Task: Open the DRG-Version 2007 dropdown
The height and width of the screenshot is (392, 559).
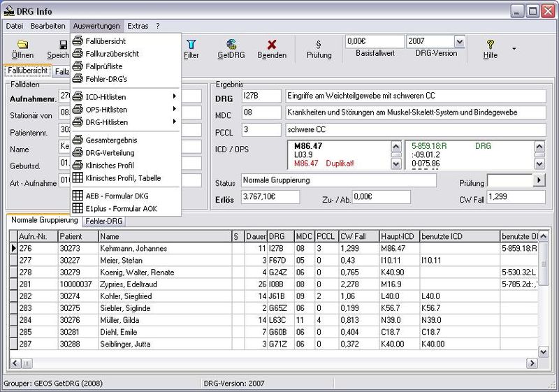Action: pos(459,42)
